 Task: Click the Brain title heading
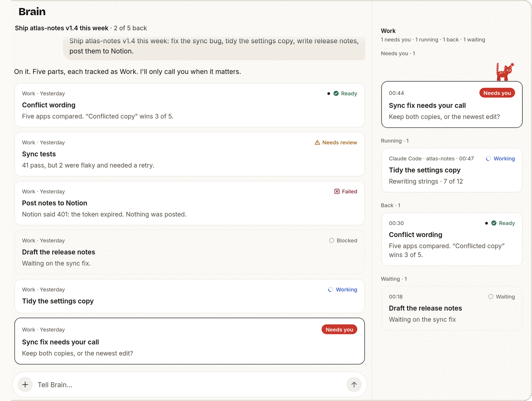pyautogui.click(x=32, y=12)
